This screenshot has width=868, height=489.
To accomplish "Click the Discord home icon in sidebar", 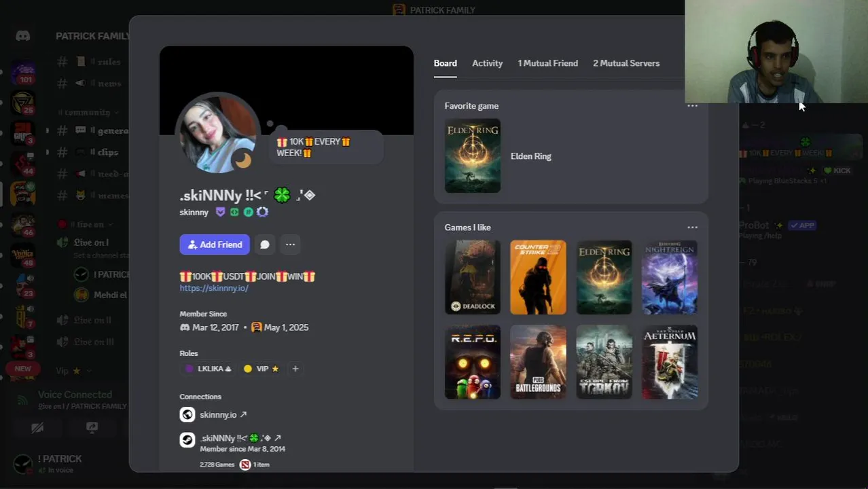I will (x=23, y=36).
